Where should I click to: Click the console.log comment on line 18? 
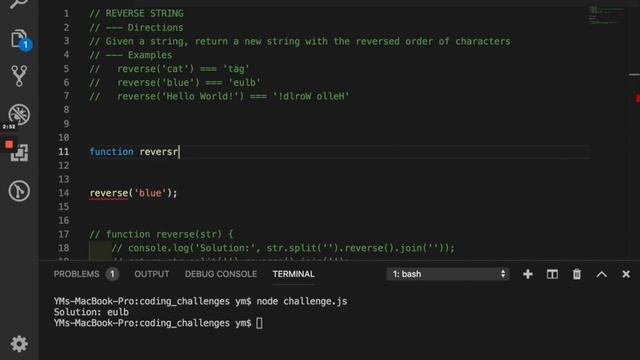pyautogui.click(x=283, y=248)
